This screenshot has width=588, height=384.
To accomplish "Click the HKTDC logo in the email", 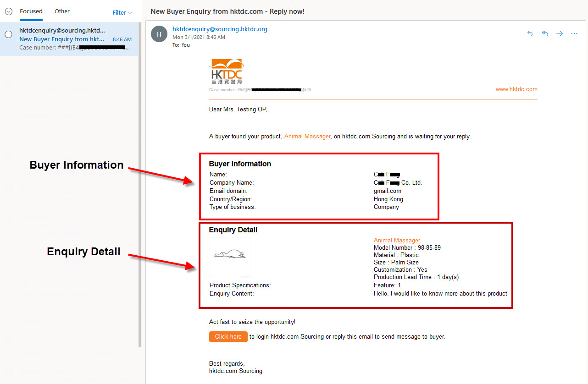I will [x=226, y=71].
